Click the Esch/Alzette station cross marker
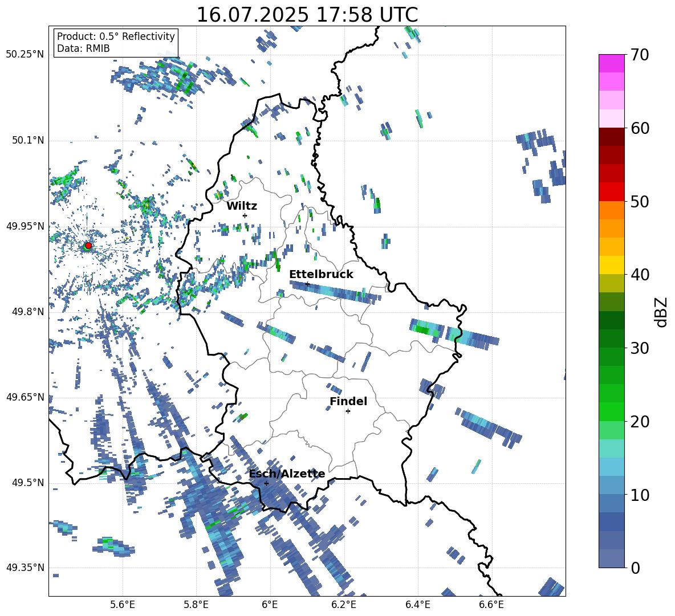The image size is (675, 616). click(266, 483)
